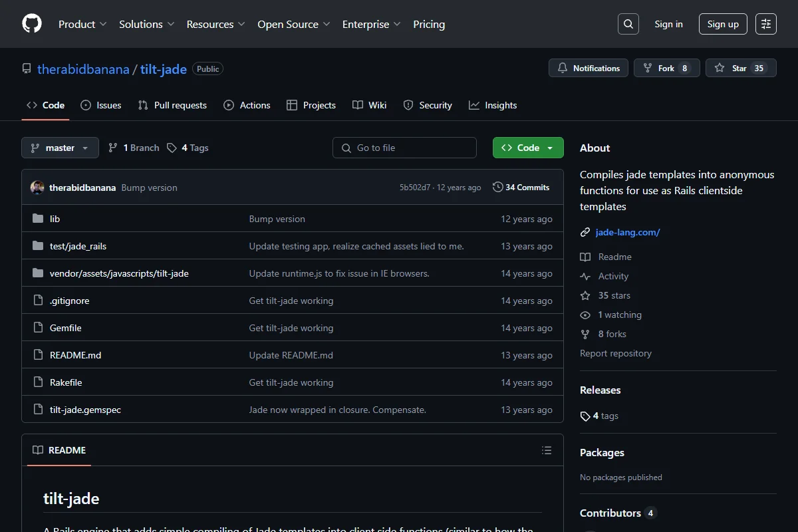Open the Product menu in header
Screen dimensions: 798x532
[x=82, y=24]
